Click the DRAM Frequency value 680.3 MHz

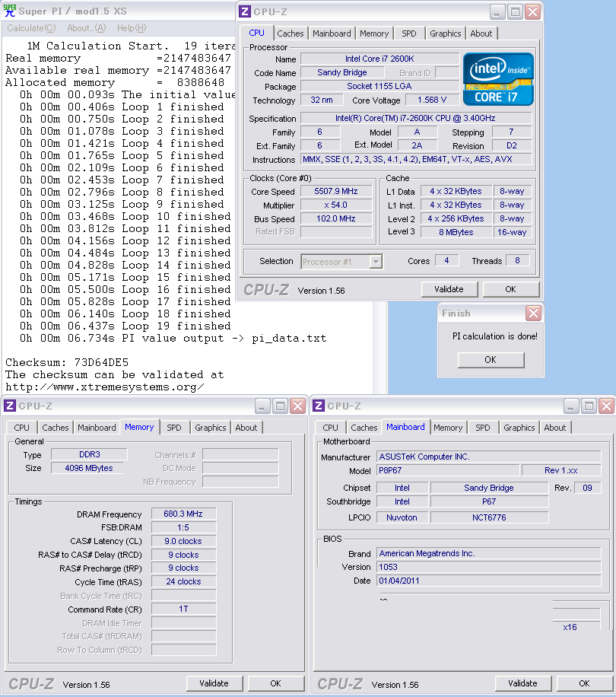click(x=183, y=514)
